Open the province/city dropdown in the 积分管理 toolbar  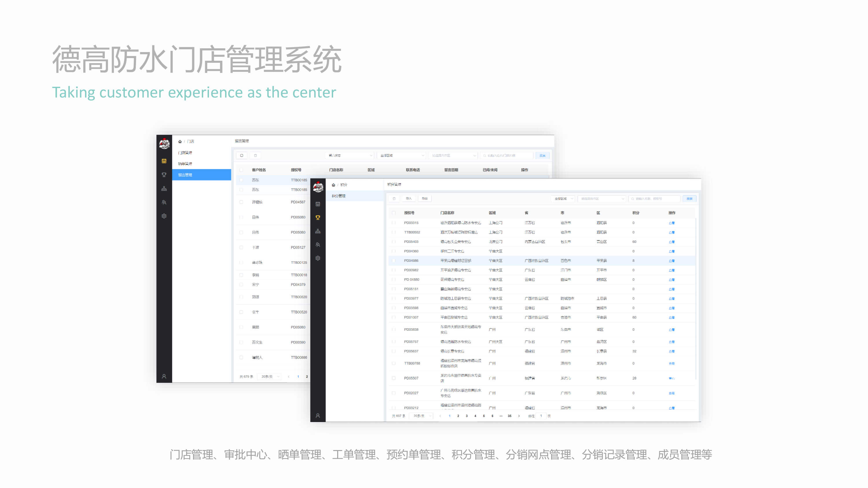tap(602, 199)
